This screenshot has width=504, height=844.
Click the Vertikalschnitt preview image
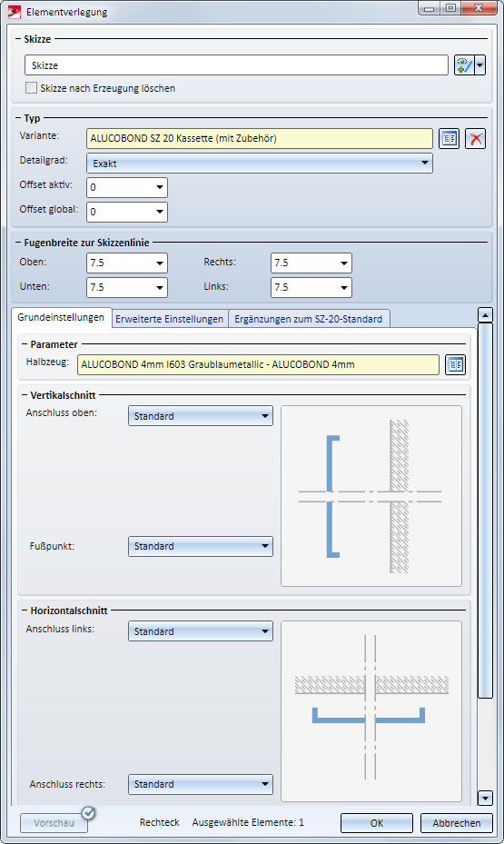pyautogui.click(x=371, y=496)
